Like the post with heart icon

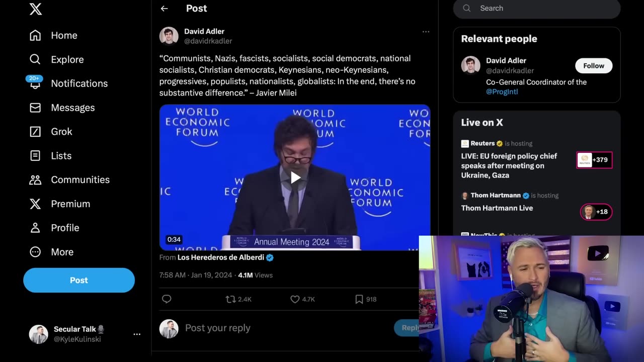pyautogui.click(x=295, y=299)
